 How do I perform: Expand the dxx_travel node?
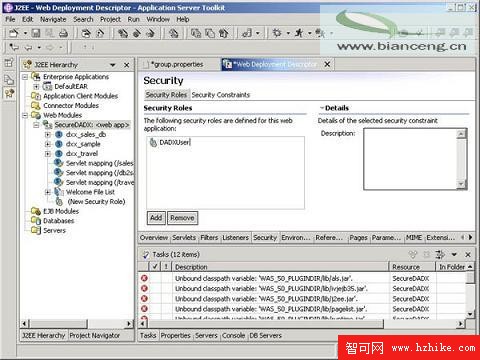tap(48, 154)
